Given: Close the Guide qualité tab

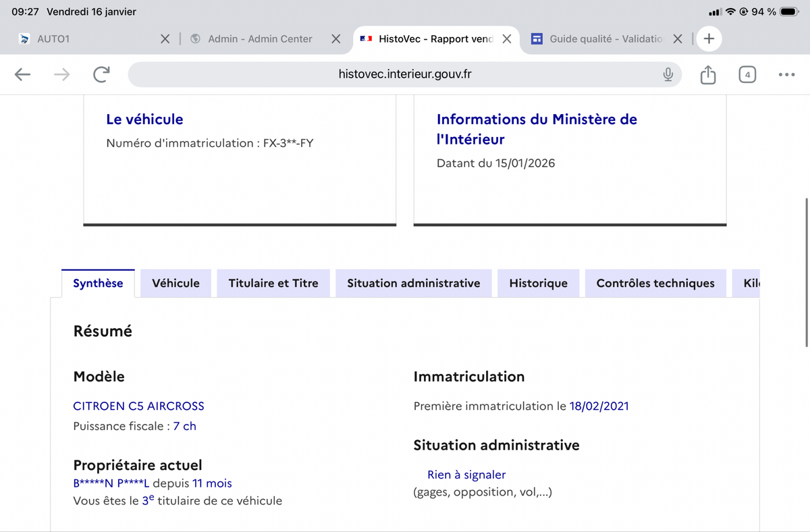Looking at the screenshot, I should pos(678,39).
